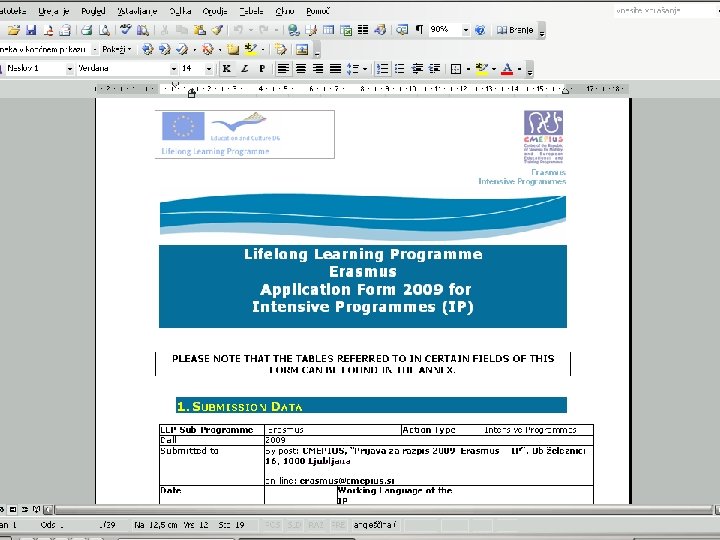The height and width of the screenshot is (540, 720).
Task: Toggle the bulleted list button
Action: coord(399,69)
